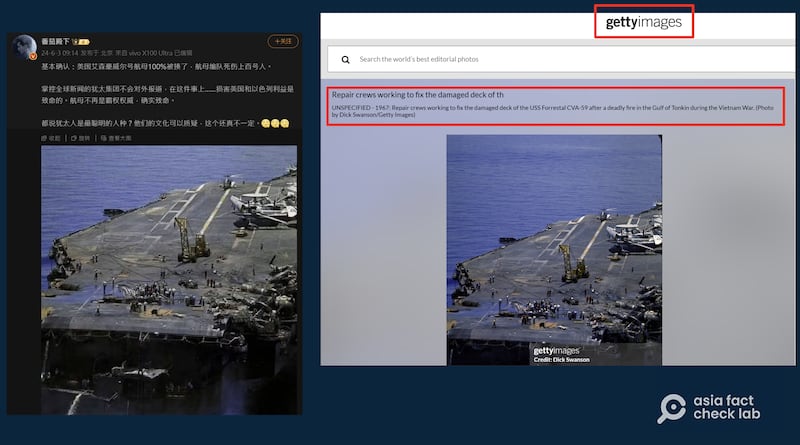This screenshot has height=445, width=800.
Task: Click the Getty photo caption about USS Forrestal
Action: 555,111
